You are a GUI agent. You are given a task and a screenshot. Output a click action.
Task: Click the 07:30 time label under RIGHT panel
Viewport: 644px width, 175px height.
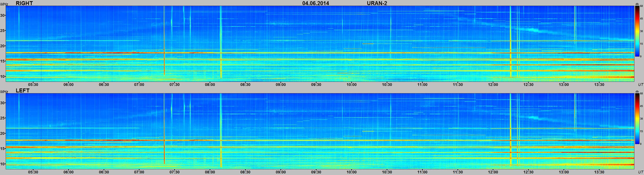click(174, 85)
